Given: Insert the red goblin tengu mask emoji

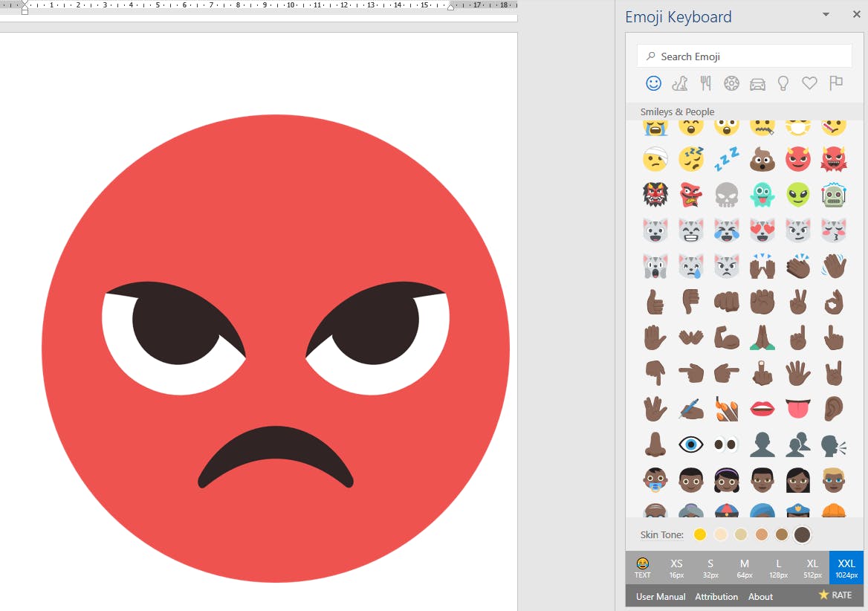Looking at the screenshot, I should (691, 195).
